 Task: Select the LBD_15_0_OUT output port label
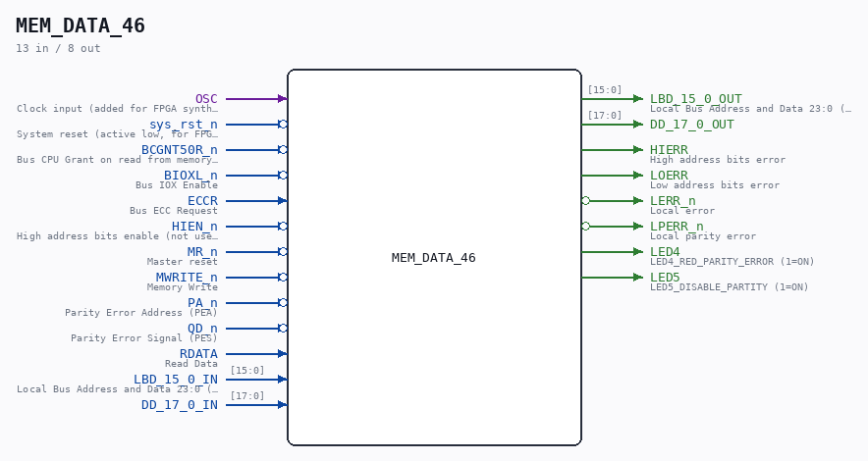(696, 99)
